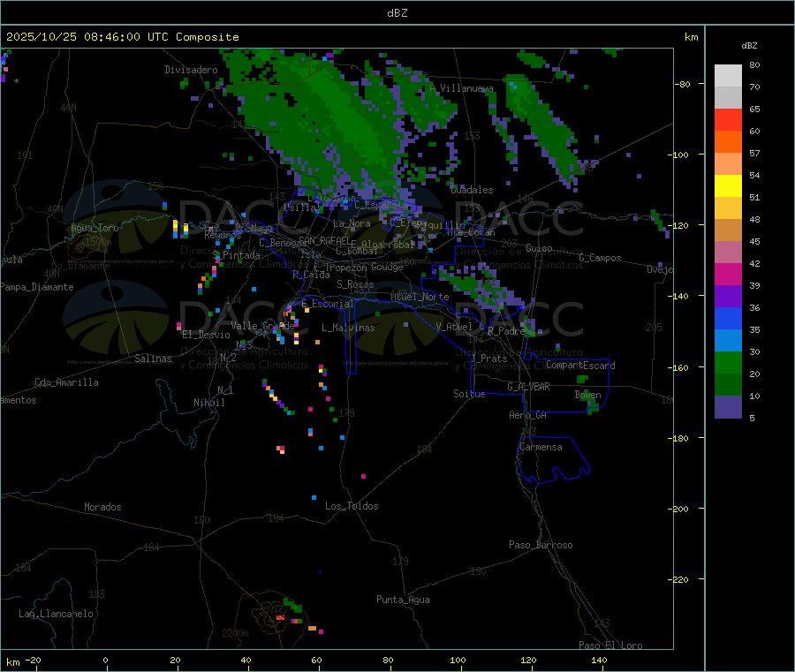The width and height of the screenshot is (795, 672).
Task: Click the Agua_Toro place label
Action: point(95,228)
